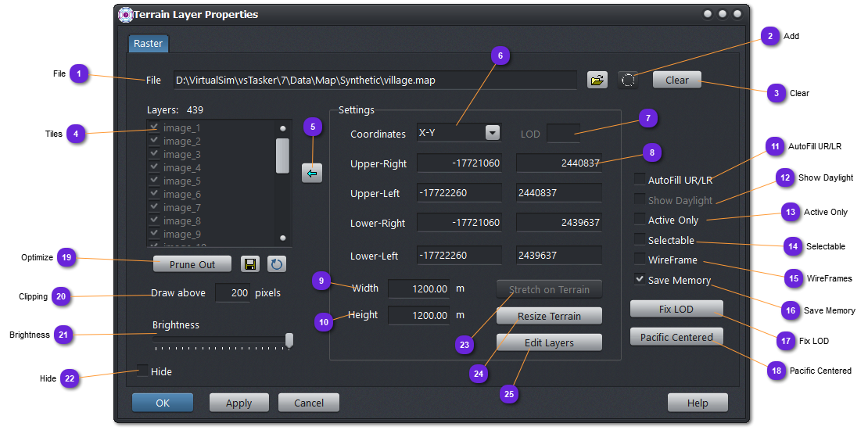Open the Coordinates X-Y dropdown
The height and width of the screenshot is (430, 868).
coord(492,133)
